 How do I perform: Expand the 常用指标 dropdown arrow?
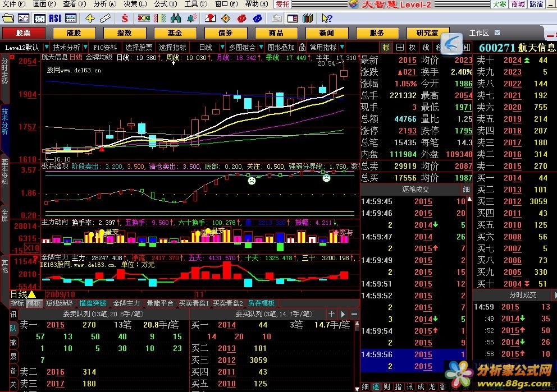pyautogui.click(x=342, y=47)
